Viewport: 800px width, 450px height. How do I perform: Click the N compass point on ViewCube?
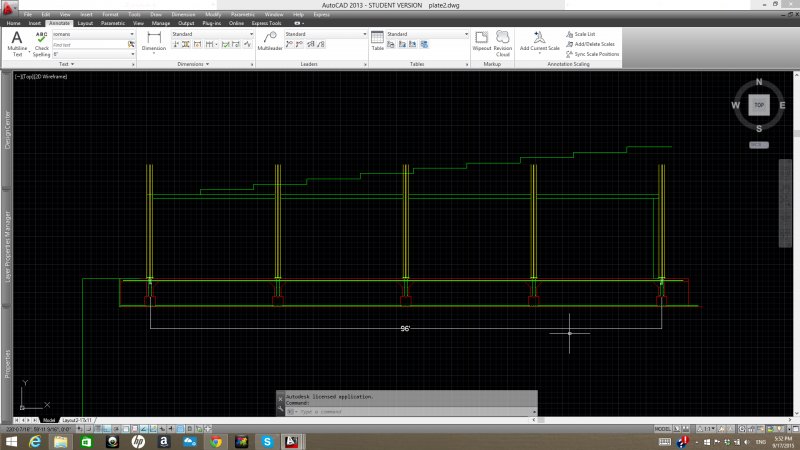[x=759, y=82]
